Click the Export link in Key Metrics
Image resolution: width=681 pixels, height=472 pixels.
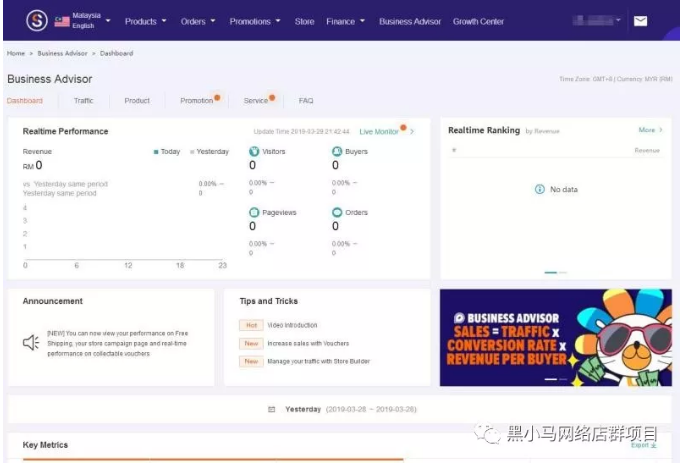[640, 445]
